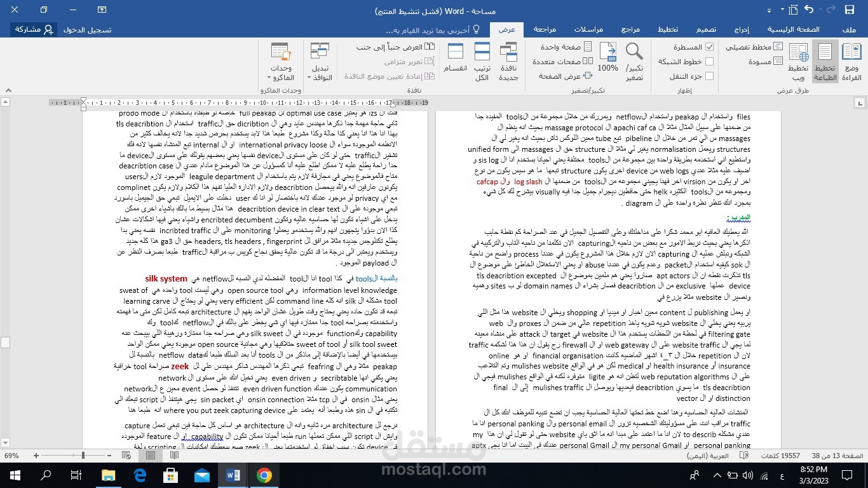This screenshot has height=488, width=868.
Task: Choose One Page (صفحة واحدة) zoom
Action: click(566, 47)
